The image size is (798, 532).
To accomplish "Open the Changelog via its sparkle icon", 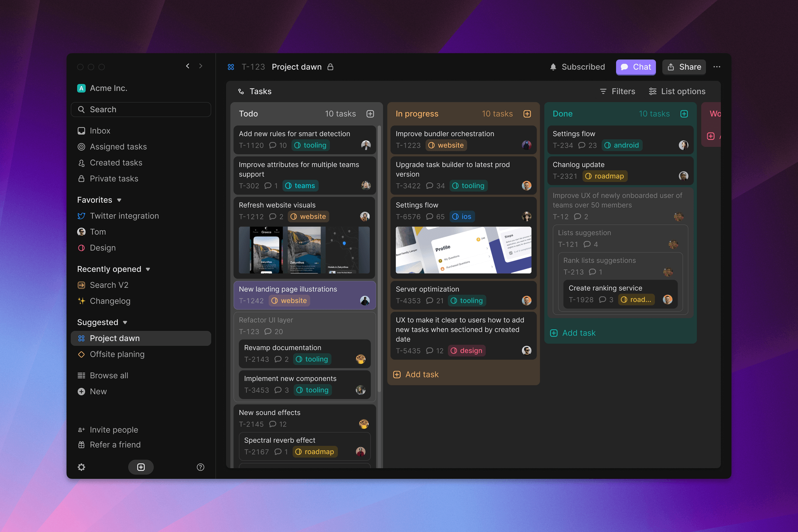I will coord(81,301).
